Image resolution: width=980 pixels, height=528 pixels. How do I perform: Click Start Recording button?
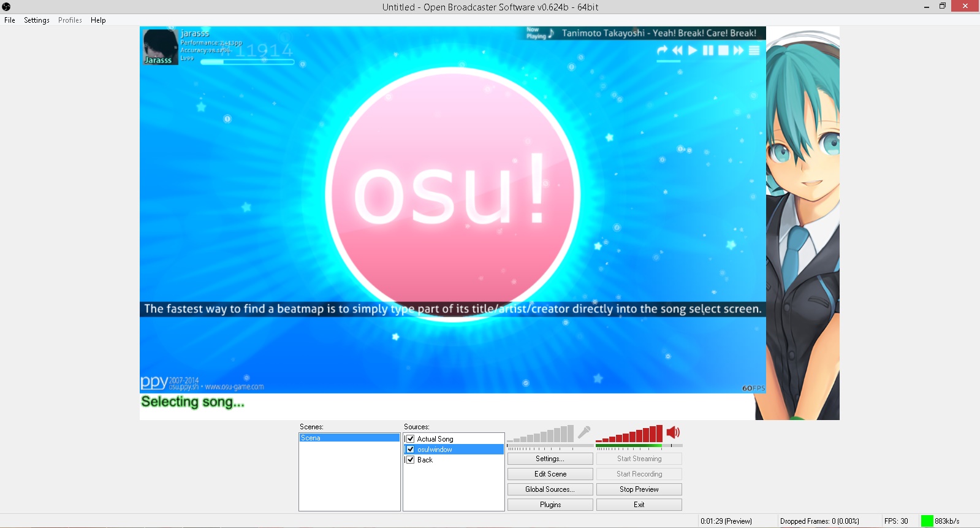tap(639, 474)
